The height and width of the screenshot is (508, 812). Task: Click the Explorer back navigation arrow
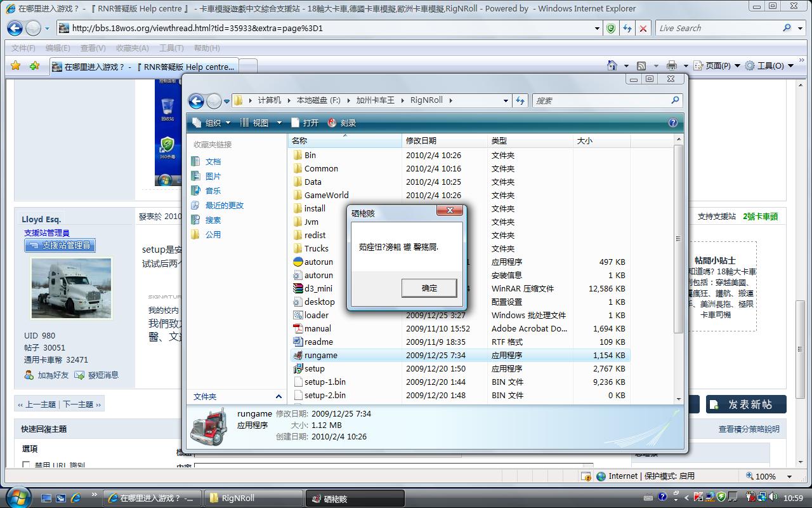[197, 101]
